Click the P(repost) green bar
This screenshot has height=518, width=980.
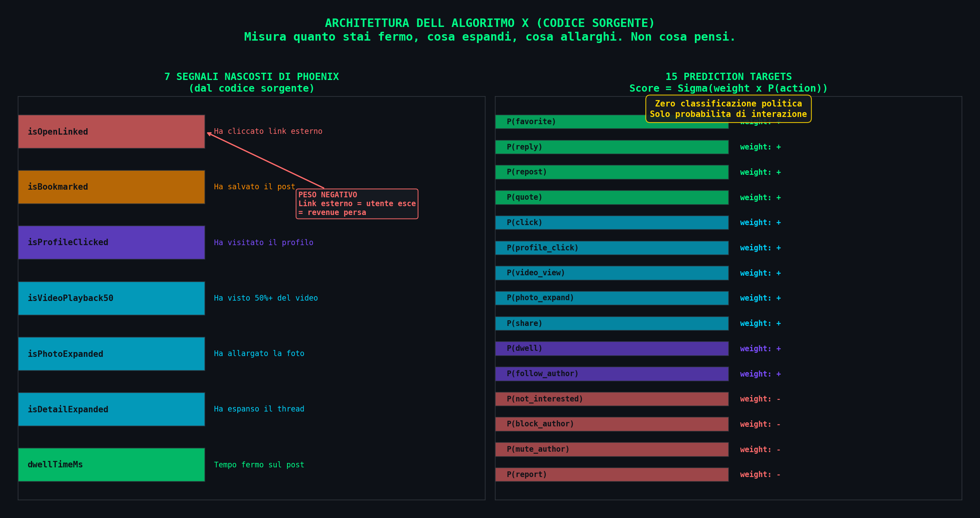(611, 172)
